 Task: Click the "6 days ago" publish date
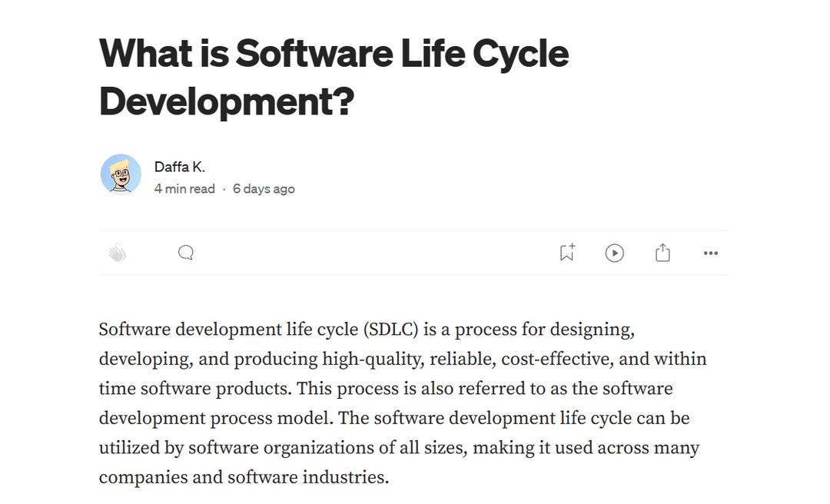pyautogui.click(x=264, y=189)
